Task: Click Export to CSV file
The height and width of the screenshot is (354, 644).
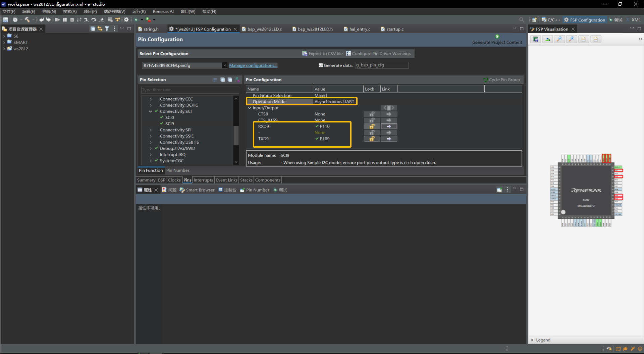Action: (322, 53)
